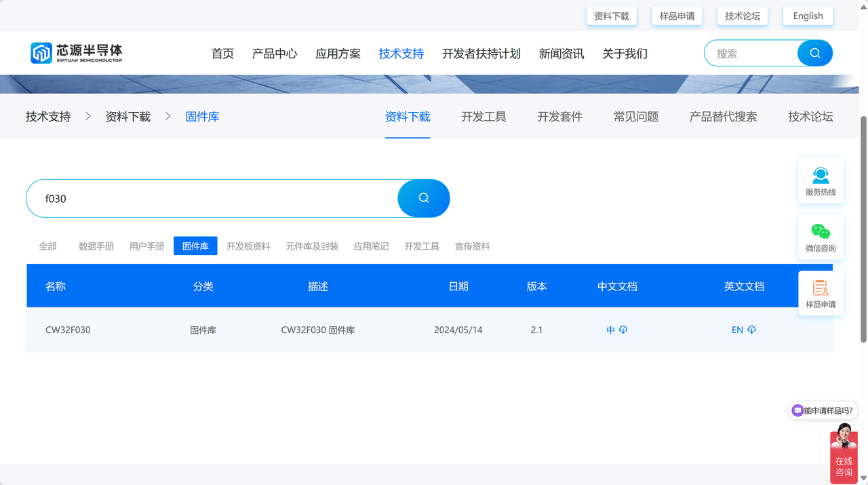Click the 日期 column header

coord(458,286)
